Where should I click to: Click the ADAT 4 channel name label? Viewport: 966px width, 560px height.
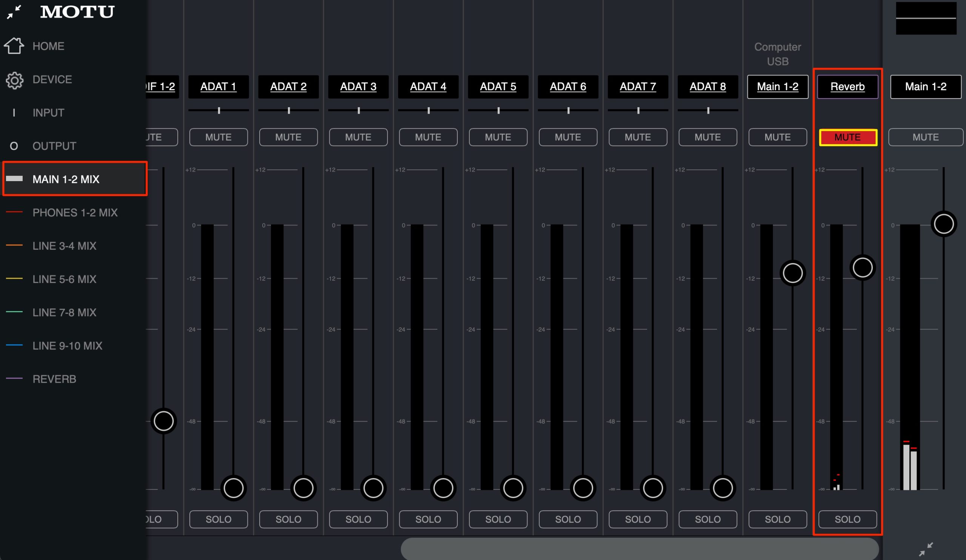coord(428,87)
